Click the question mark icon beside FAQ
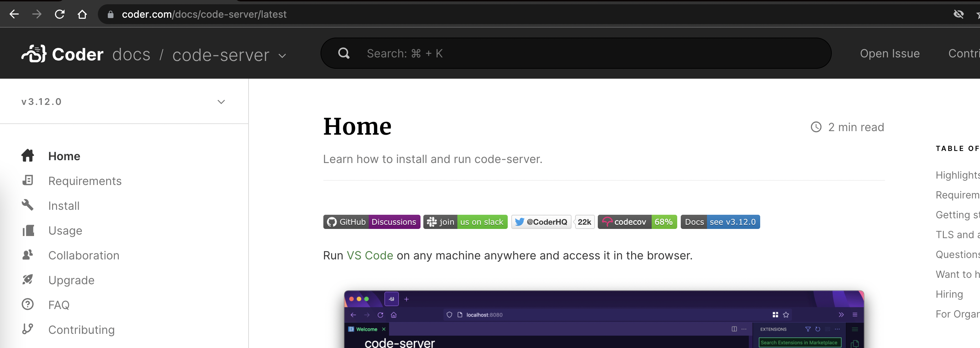 pyautogui.click(x=28, y=304)
